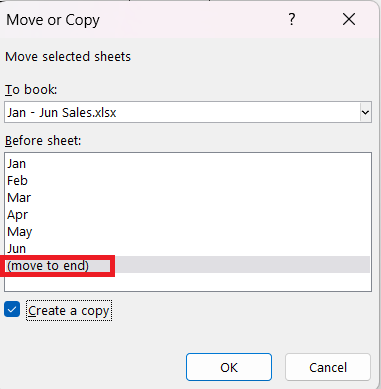Click the Move selected sheets text
This screenshot has width=381, height=389.
[68, 57]
